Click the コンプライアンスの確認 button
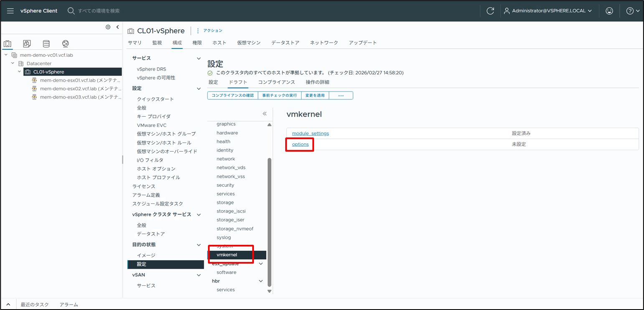644x310 pixels. click(x=232, y=95)
